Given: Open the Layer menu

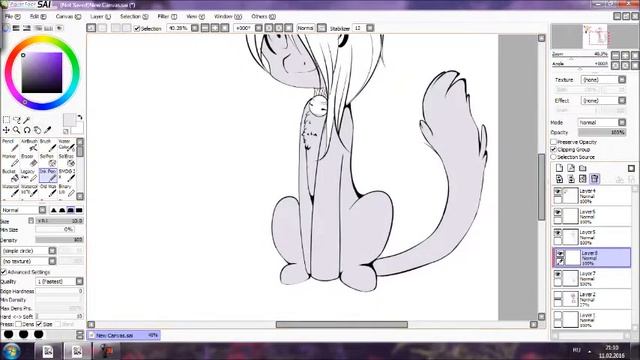Looking at the screenshot, I should point(100,17).
